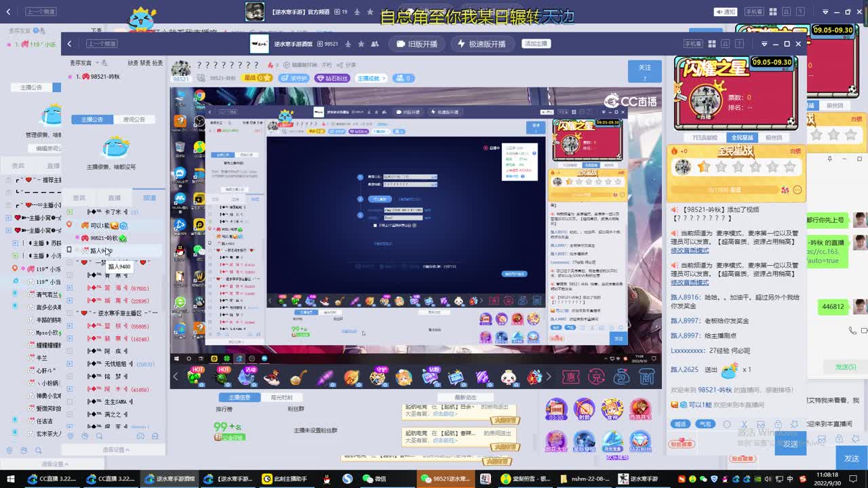Open the 星战 star badge
Image resolution: width=868 pixels, height=488 pixels.
click(x=258, y=78)
